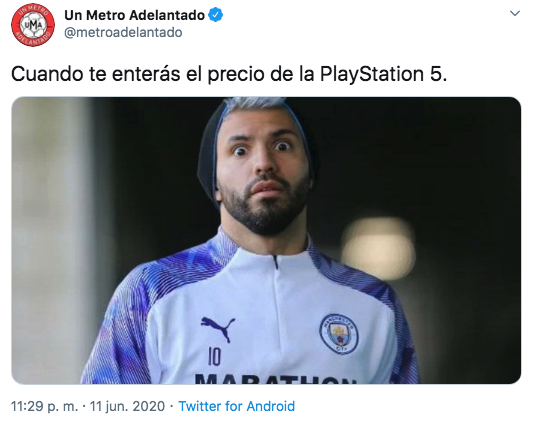Screen dimensions: 534x426
Task: Click the MARATHON sponsor lettering
Action: (x=276, y=379)
